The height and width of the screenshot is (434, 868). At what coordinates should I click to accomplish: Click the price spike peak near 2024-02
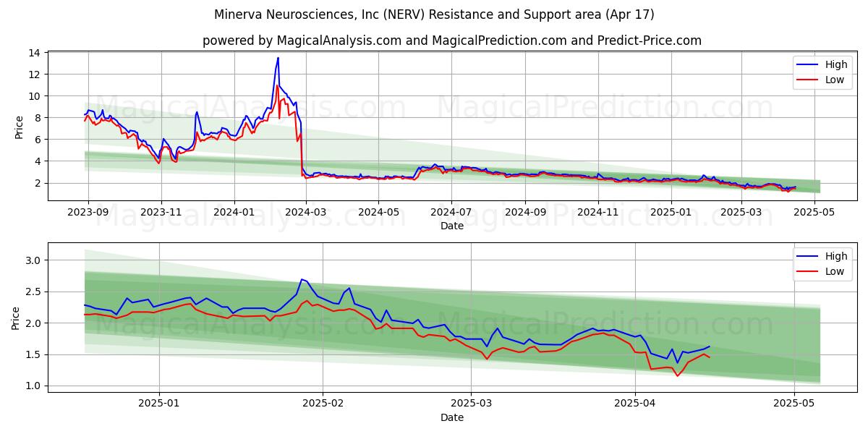(278, 59)
